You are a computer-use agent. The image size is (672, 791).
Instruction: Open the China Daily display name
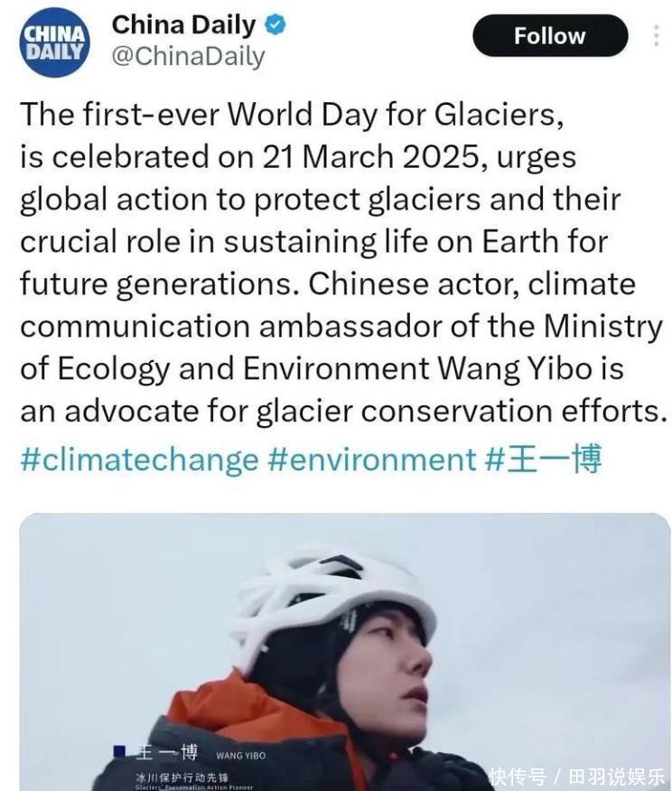pyautogui.click(x=183, y=24)
